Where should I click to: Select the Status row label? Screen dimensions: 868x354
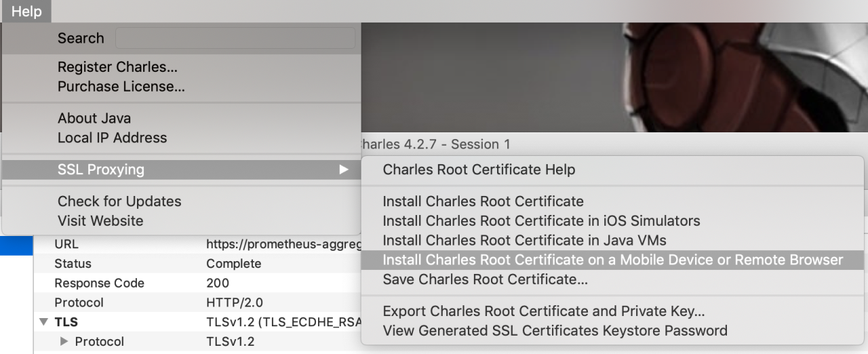(x=73, y=264)
